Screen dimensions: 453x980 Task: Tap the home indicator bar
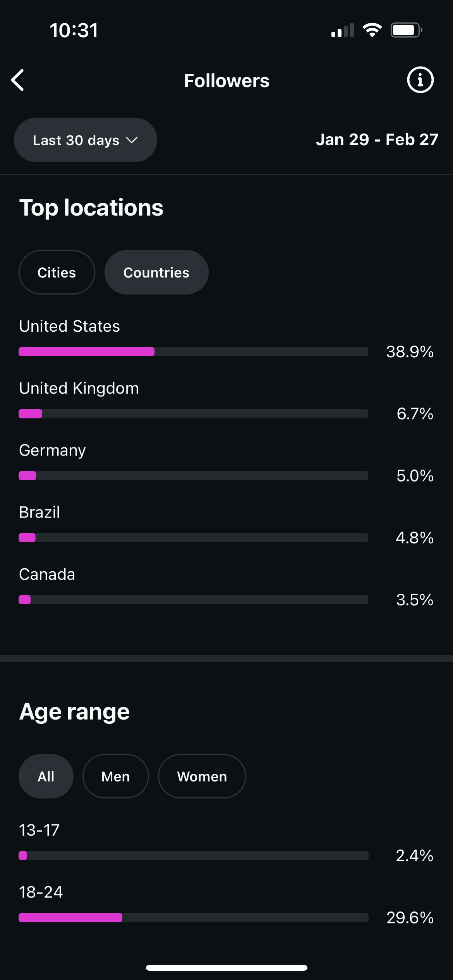pyautogui.click(x=226, y=968)
